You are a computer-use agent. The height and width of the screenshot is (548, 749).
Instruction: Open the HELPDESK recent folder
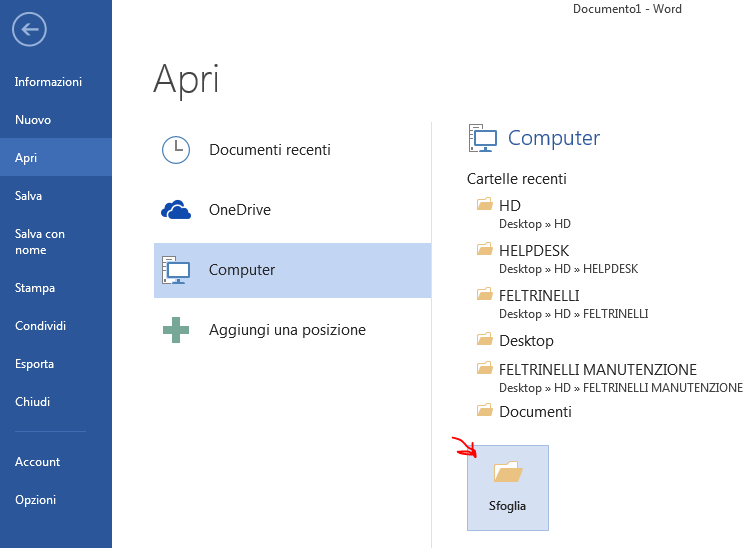(557, 259)
